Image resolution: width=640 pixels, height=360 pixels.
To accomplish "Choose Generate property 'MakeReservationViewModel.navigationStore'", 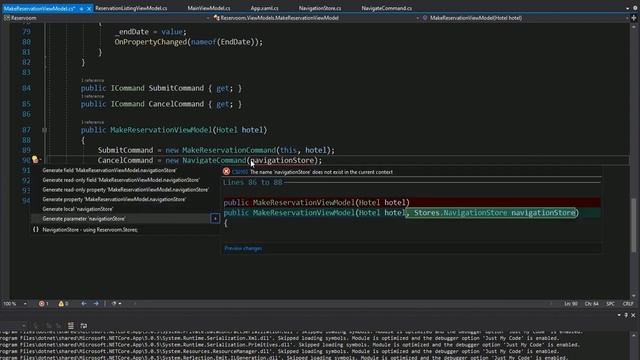I will (x=114, y=199).
